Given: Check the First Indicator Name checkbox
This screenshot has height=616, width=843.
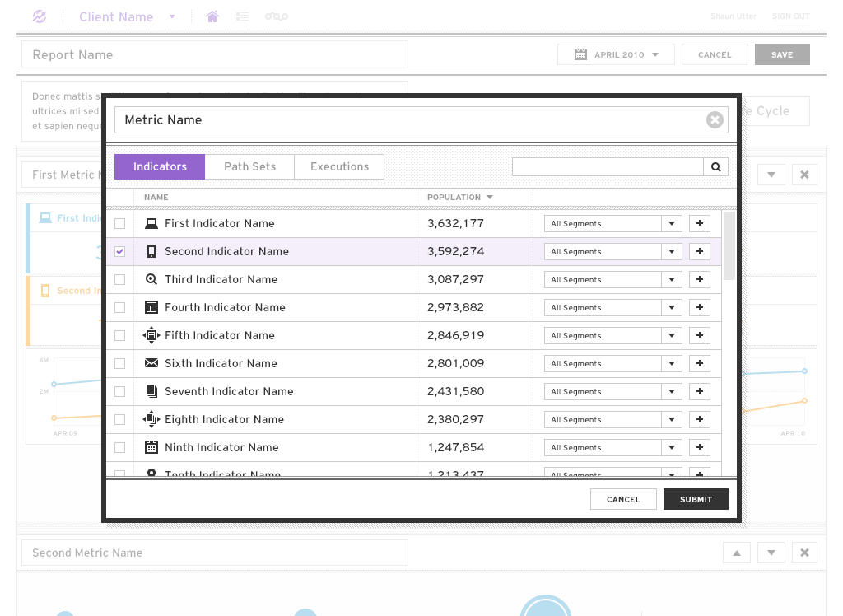Looking at the screenshot, I should tap(120, 224).
